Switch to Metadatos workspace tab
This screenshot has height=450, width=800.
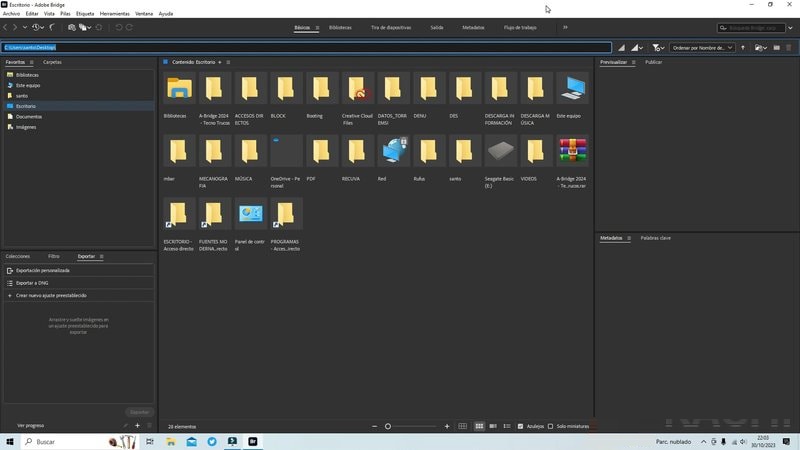pos(473,28)
